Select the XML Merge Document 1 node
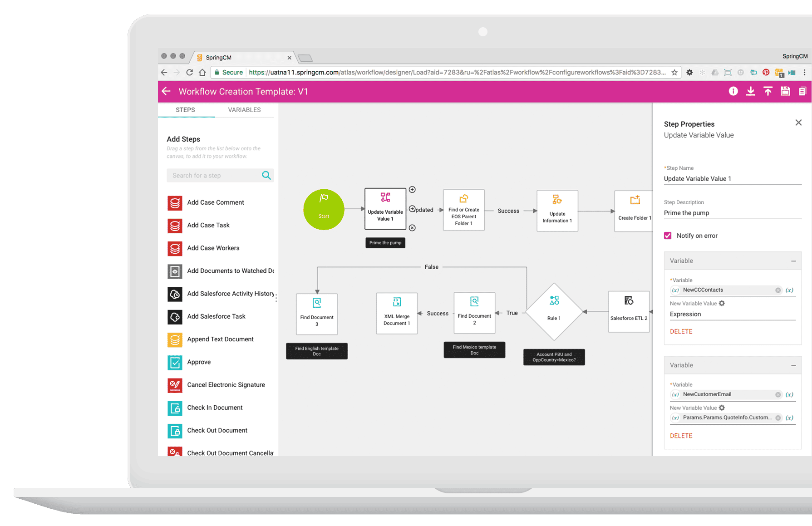 pos(397,313)
